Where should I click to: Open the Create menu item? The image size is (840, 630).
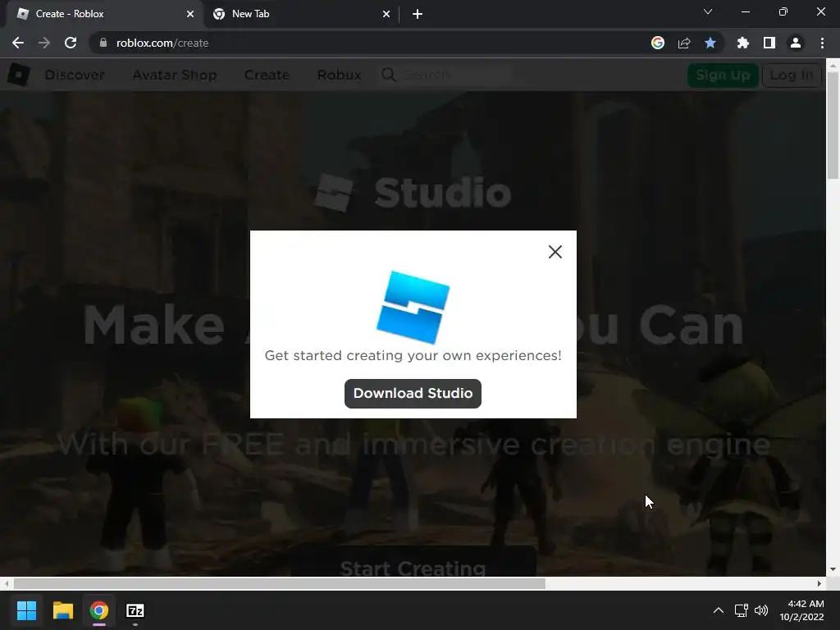tap(267, 75)
